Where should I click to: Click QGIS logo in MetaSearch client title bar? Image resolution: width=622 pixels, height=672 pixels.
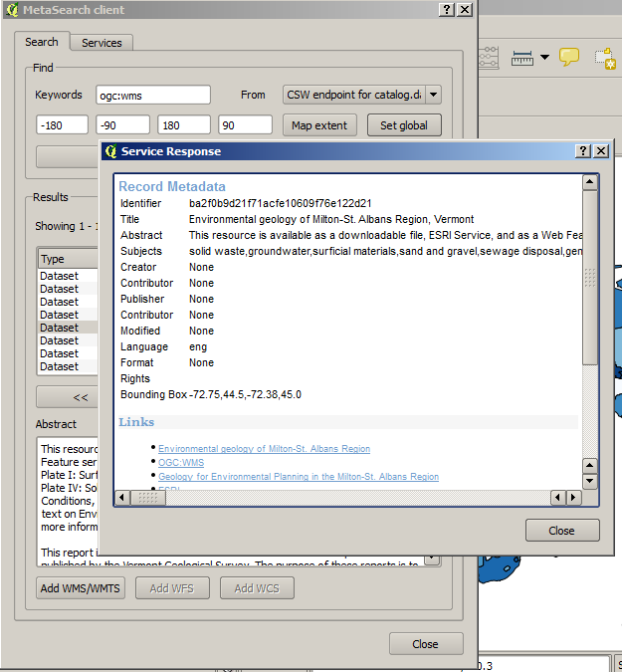[x=11, y=9]
